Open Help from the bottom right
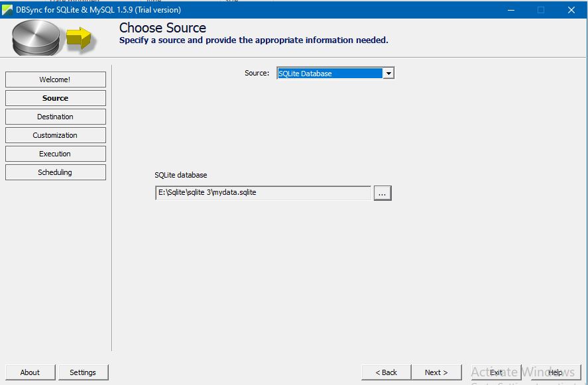 click(x=556, y=372)
